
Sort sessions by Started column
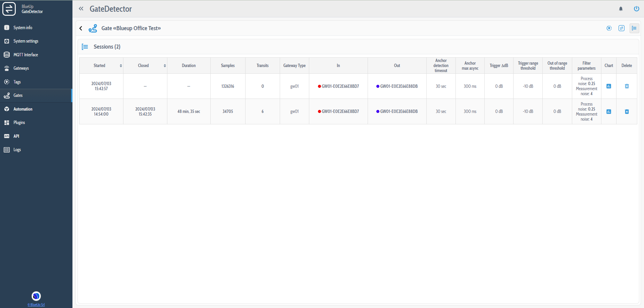point(121,66)
